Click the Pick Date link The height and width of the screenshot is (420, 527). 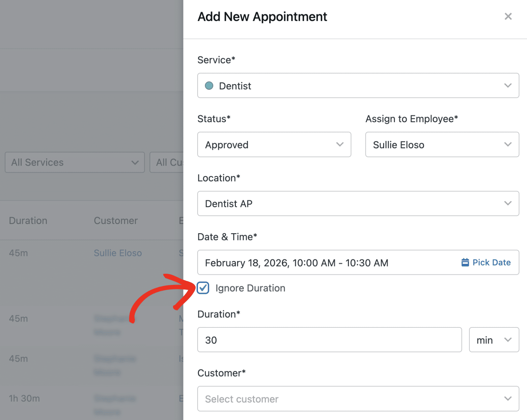click(491, 262)
